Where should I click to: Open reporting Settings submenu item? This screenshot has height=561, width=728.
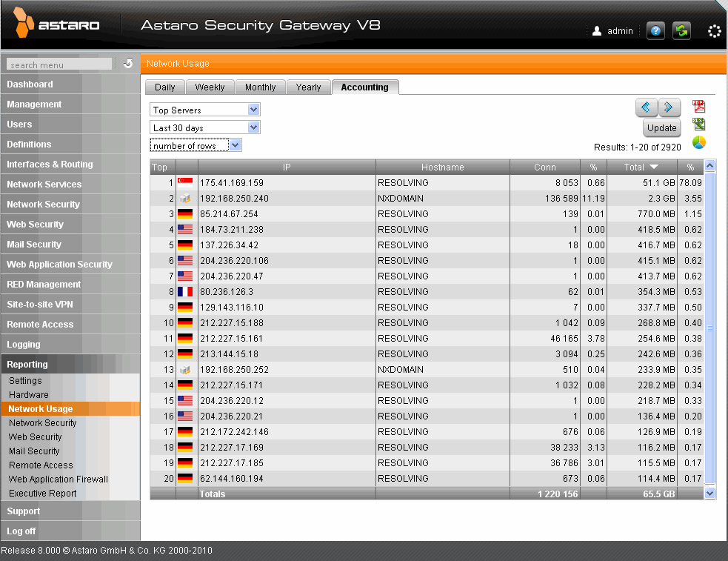25,381
